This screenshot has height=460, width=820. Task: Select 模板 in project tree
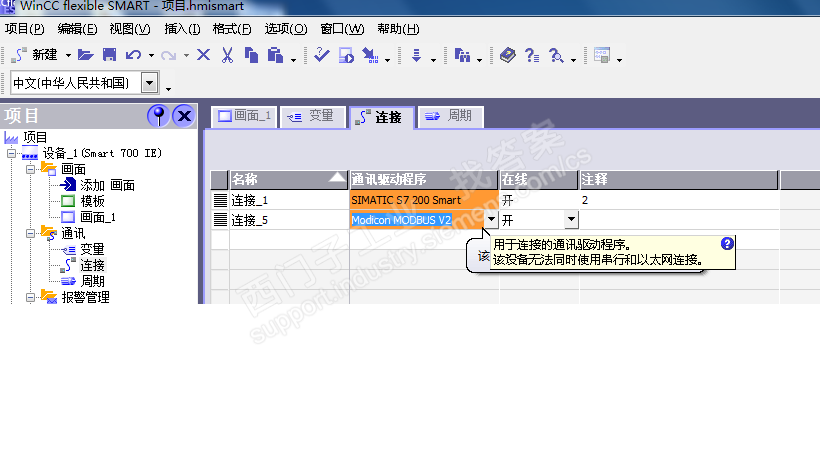(93, 201)
